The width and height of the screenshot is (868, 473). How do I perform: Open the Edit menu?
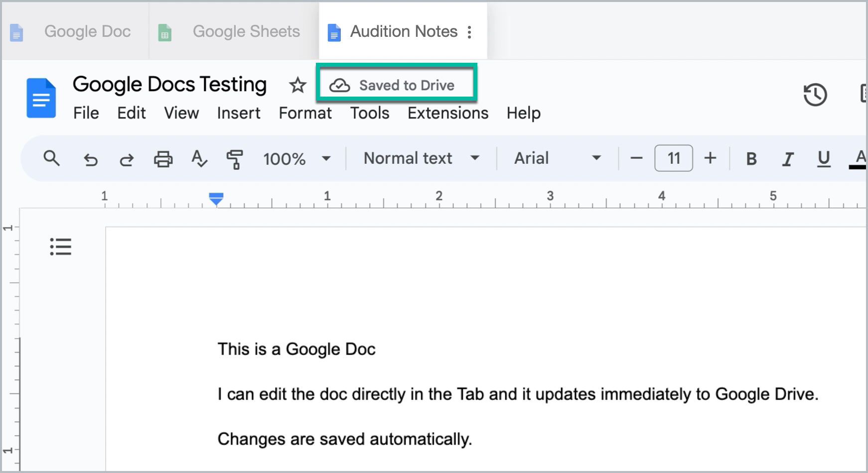(x=132, y=113)
